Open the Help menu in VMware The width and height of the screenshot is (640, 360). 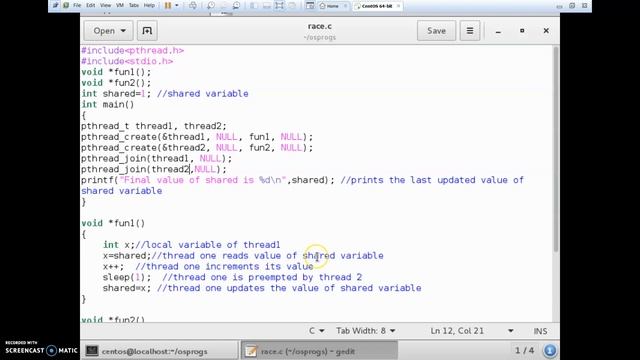pos(149,5)
